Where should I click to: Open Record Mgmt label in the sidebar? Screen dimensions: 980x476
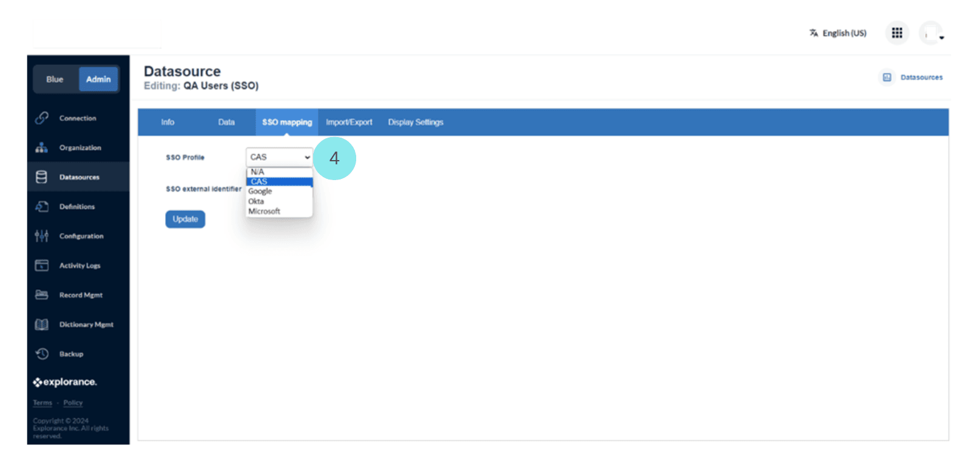coord(81,295)
